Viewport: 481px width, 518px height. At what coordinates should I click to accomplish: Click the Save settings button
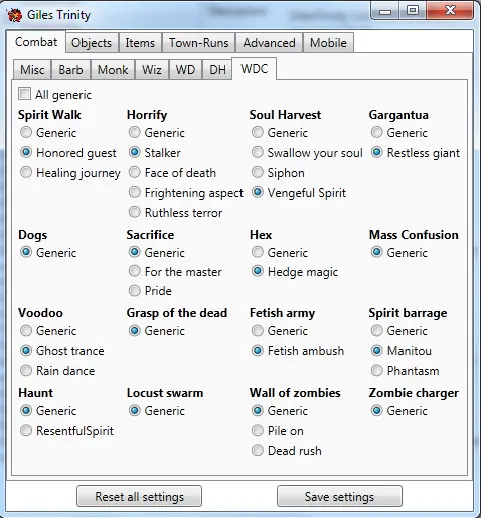[x=340, y=496]
